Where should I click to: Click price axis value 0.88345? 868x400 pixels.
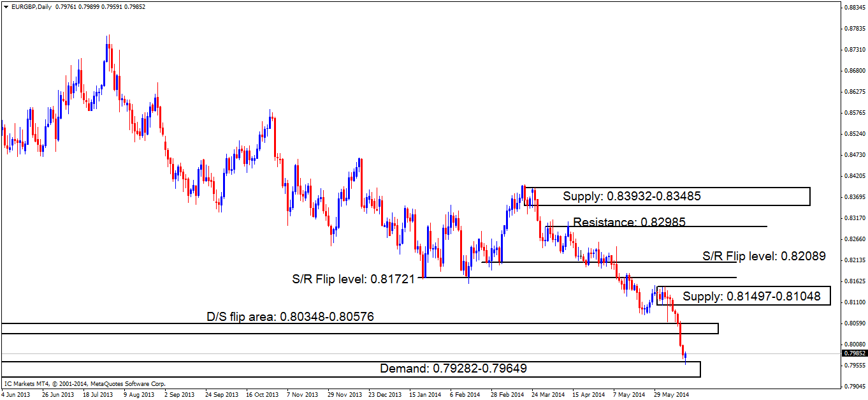pyautogui.click(x=854, y=8)
